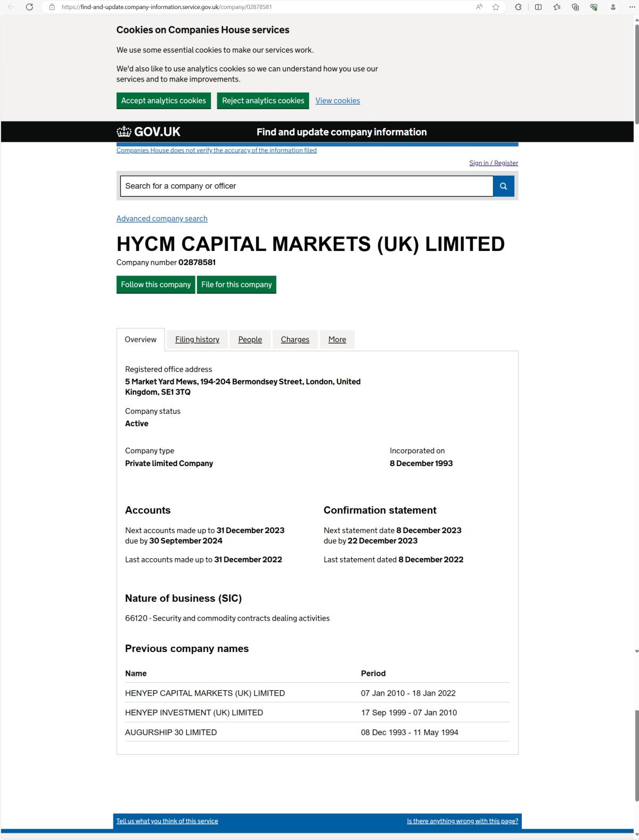This screenshot has width=639, height=840.
Task: Open Advanced company search
Action: pos(162,218)
